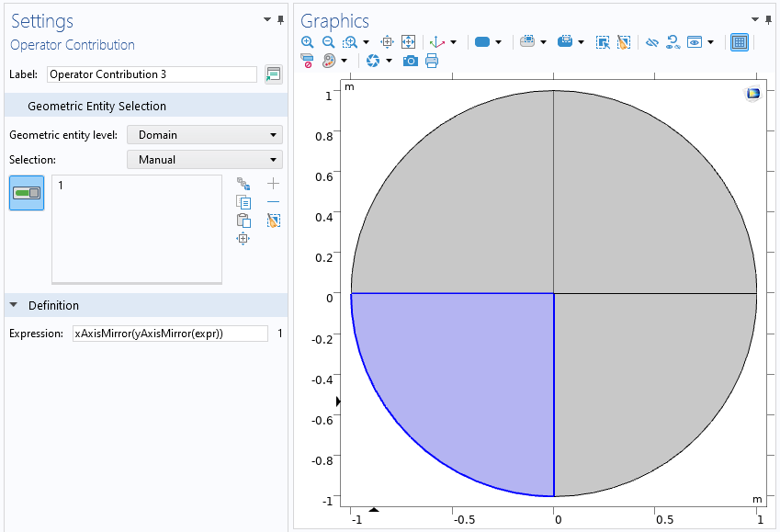Click the Zoom to Selection icon

click(x=387, y=42)
